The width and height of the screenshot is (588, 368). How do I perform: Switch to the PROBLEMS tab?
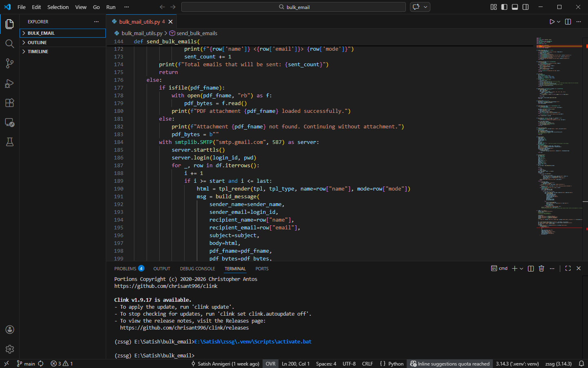(x=129, y=269)
